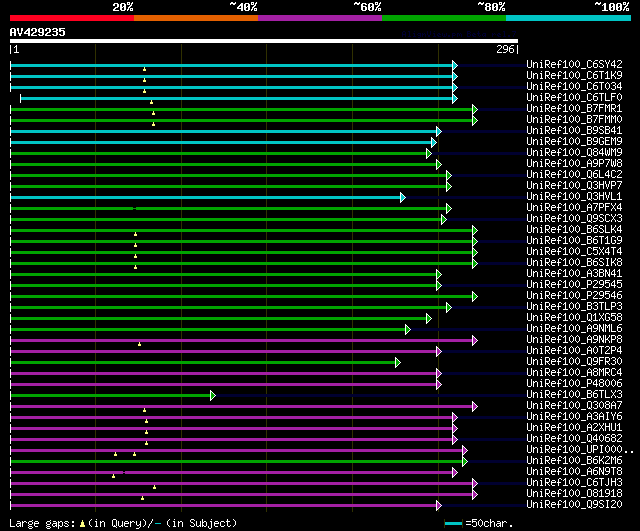
Task: Click the yellow gap marker under A9NKP8 row
Action: pos(140,344)
